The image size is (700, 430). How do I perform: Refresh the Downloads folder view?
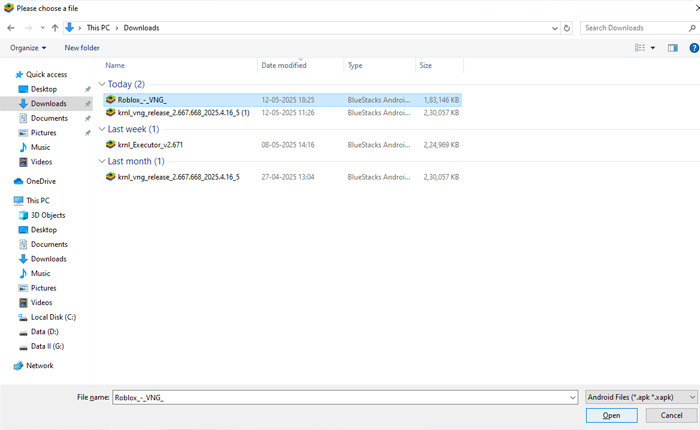(x=567, y=28)
